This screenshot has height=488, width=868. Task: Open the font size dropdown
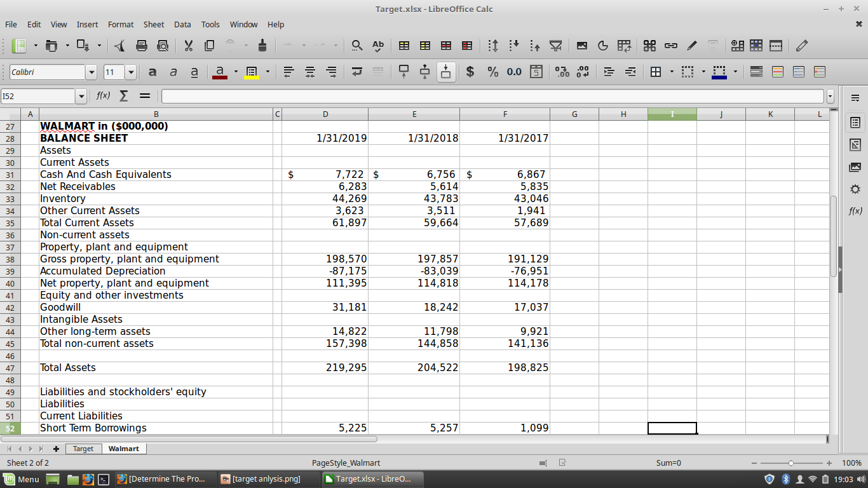(131, 72)
